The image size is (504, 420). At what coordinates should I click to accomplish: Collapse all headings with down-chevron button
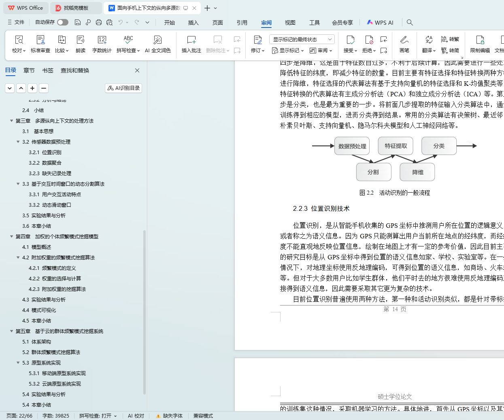tap(10, 88)
